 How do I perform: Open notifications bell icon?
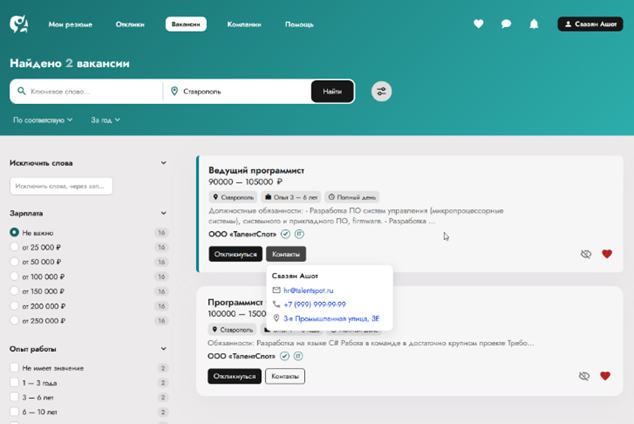534,24
